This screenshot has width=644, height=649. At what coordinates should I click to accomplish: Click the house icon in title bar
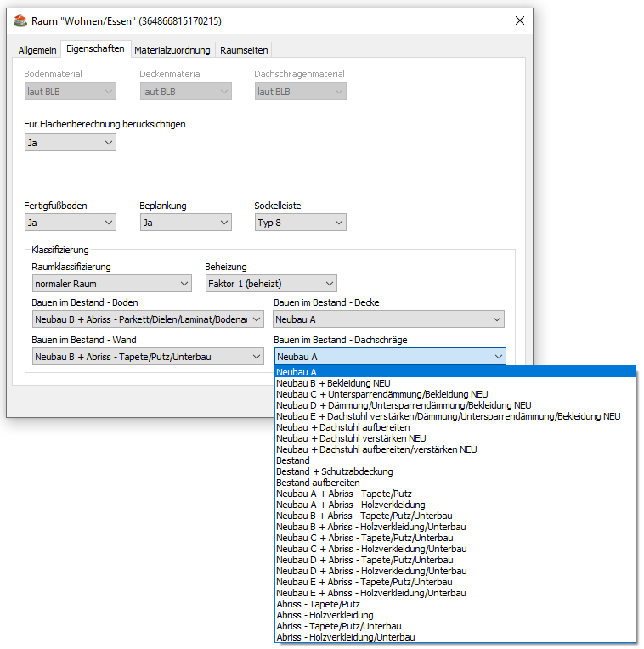tap(20, 20)
